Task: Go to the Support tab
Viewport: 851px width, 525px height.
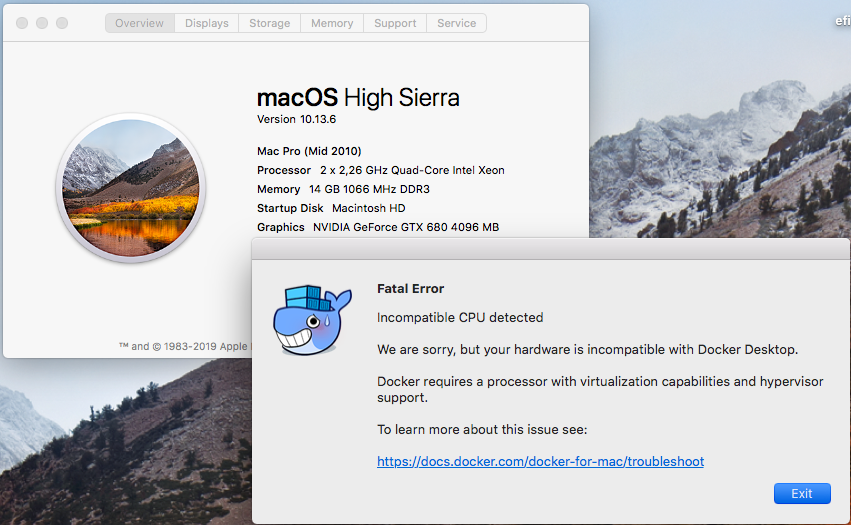Action: pyautogui.click(x=395, y=23)
